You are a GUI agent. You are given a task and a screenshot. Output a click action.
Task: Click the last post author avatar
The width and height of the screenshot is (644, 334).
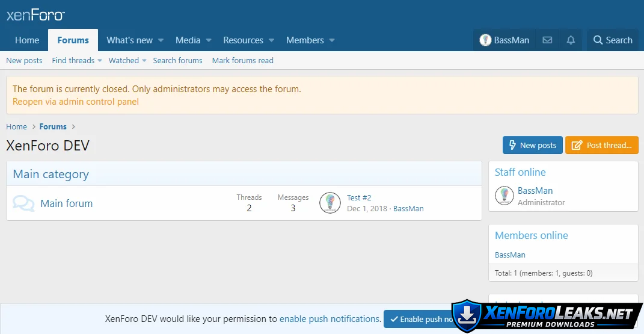click(330, 203)
